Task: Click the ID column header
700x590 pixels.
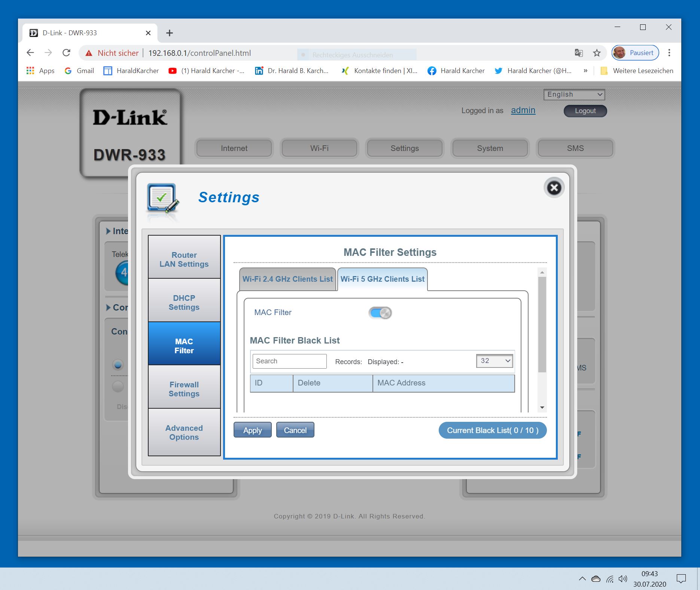Action: 271,383
